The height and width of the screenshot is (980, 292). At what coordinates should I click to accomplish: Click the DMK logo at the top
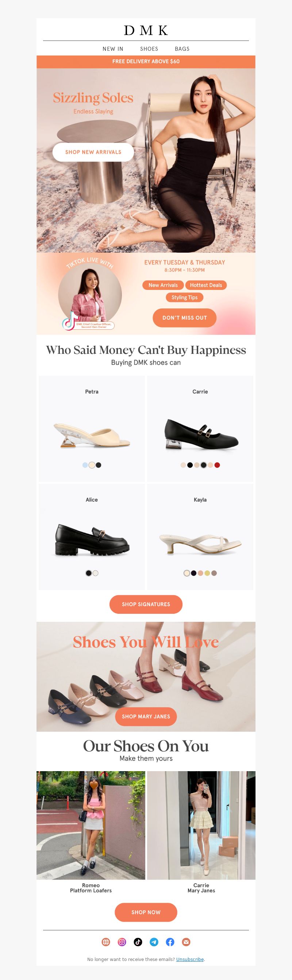[146, 30]
